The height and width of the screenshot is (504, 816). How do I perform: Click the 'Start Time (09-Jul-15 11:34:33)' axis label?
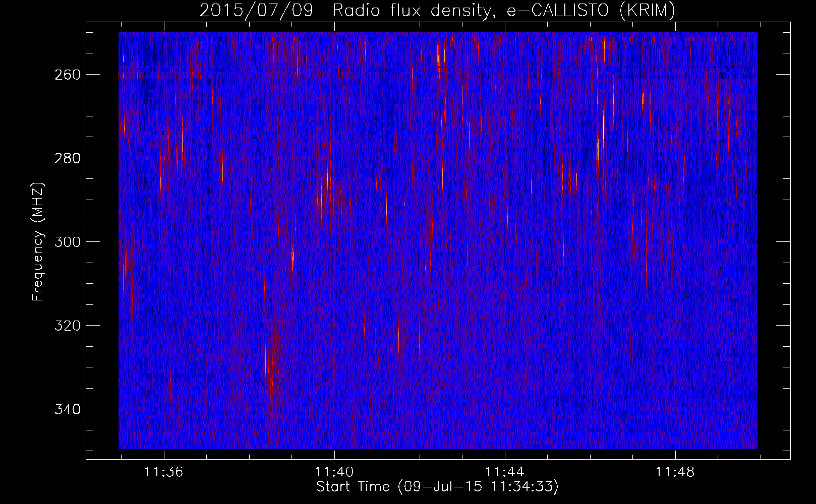(437, 487)
